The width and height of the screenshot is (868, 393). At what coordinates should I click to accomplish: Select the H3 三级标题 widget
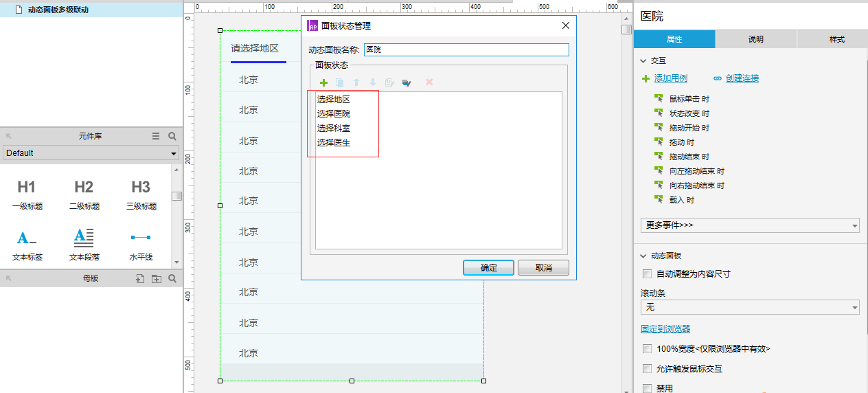click(141, 194)
